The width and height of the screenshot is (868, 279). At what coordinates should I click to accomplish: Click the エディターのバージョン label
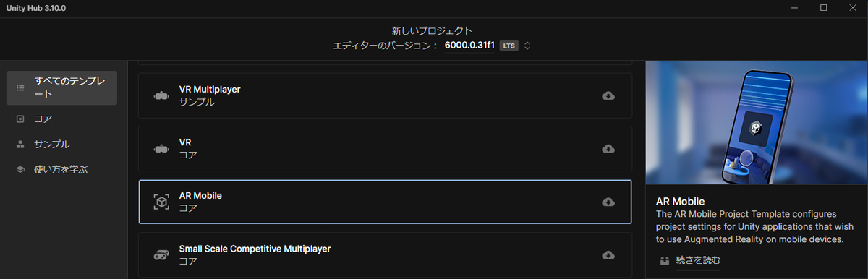(x=385, y=46)
